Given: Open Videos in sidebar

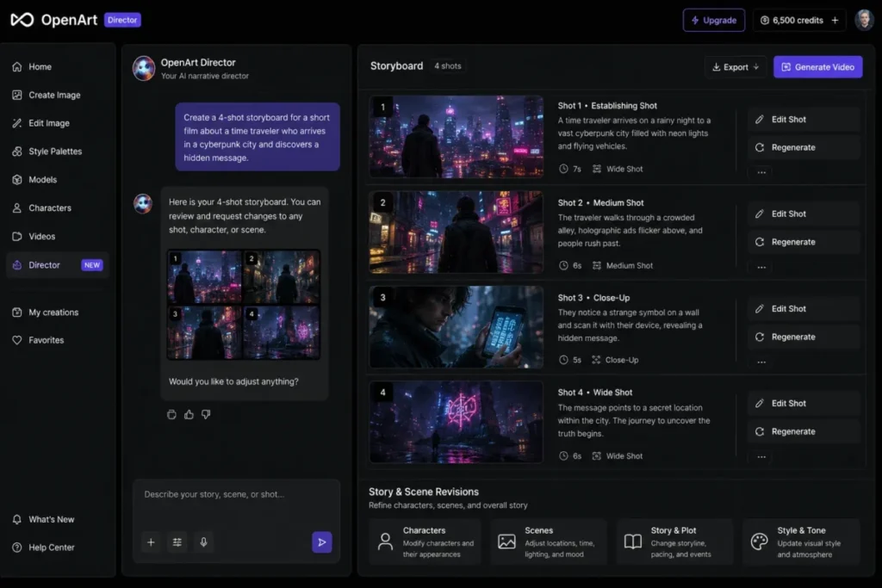Looking at the screenshot, I should (58, 236).
